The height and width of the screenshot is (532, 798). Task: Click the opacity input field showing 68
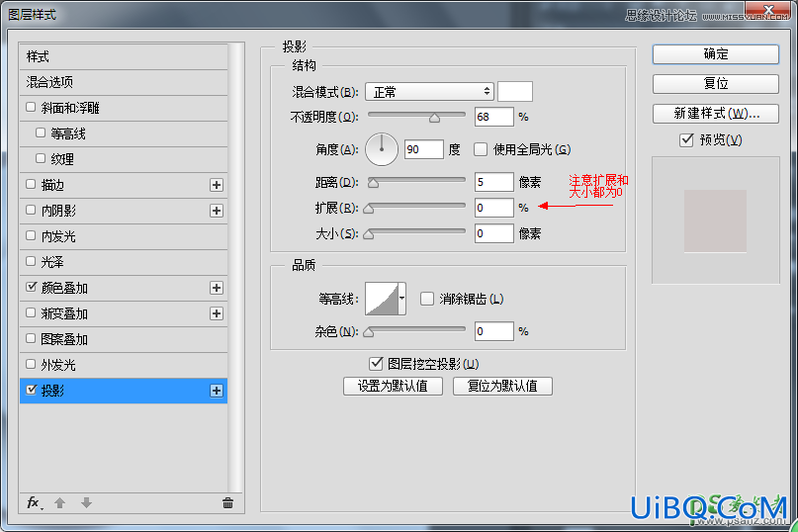click(x=493, y=117)
